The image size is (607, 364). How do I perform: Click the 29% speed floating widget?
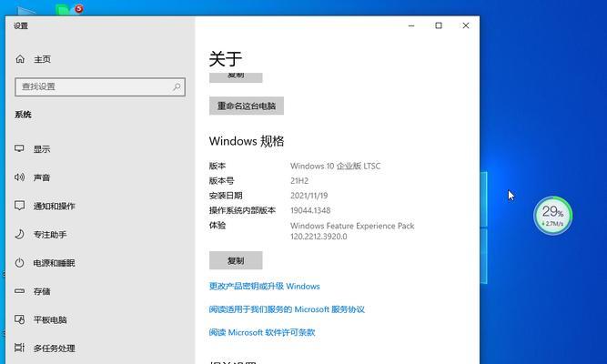552,216
